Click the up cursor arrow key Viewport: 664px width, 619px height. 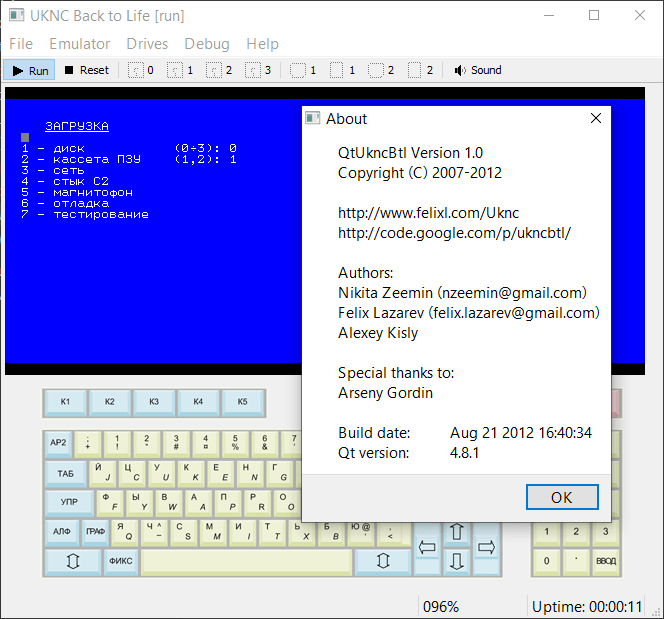[x=456, y=532]
